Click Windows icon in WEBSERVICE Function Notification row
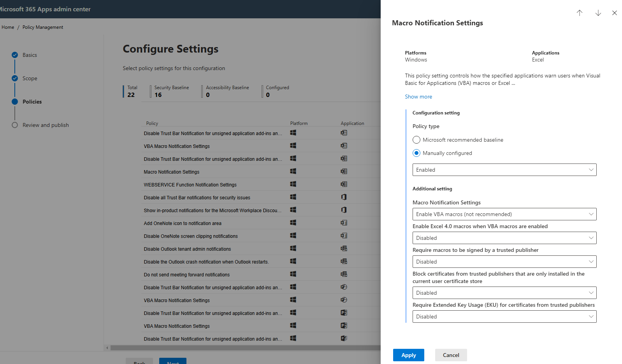The width and height of the screenshot is (622, 364). (293, 184)
